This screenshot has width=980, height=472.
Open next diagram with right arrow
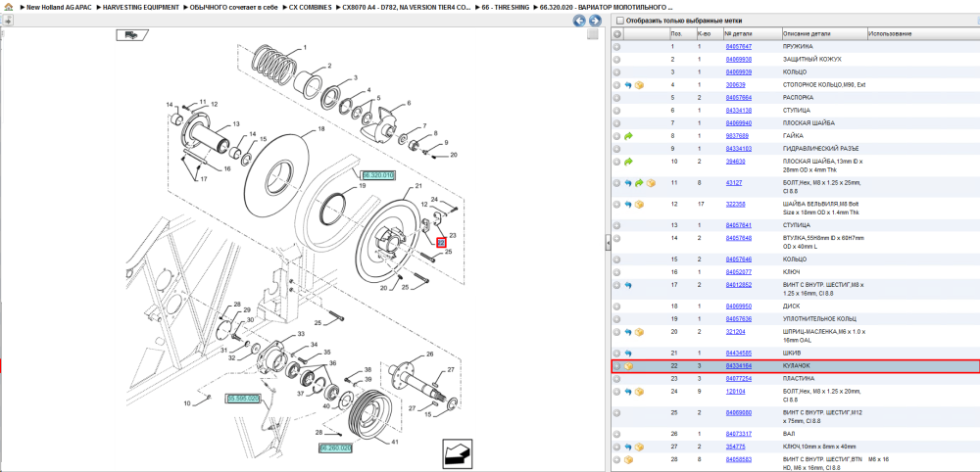click(x=595, y=21)
